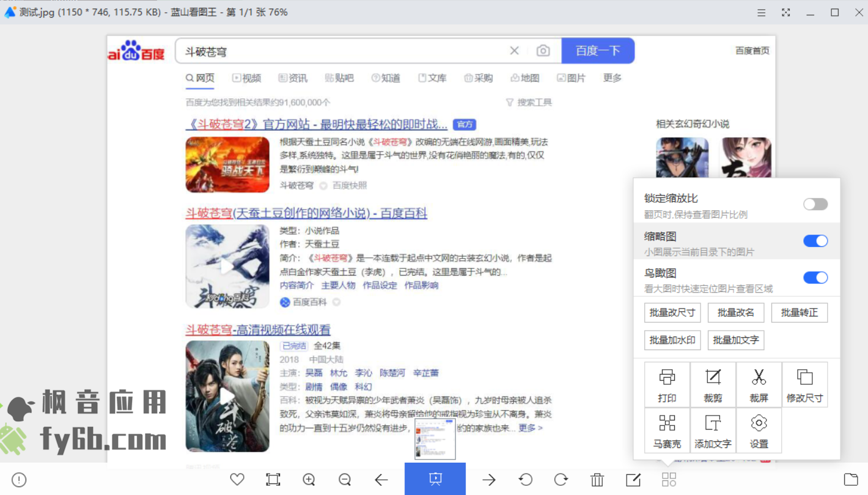Rotate image counterclockwise
Image resolution: width=868 pixels, height=495 pixels.
[x=525, y=480]
